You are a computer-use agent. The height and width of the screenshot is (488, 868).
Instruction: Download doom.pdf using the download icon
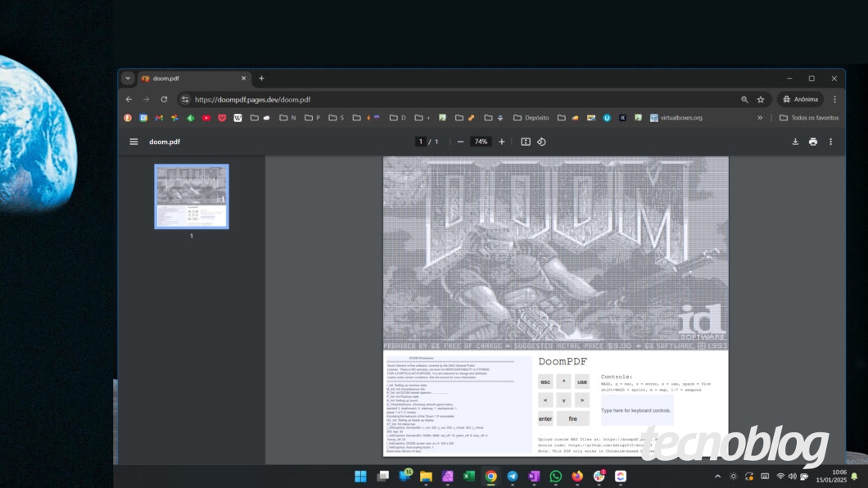794,141
